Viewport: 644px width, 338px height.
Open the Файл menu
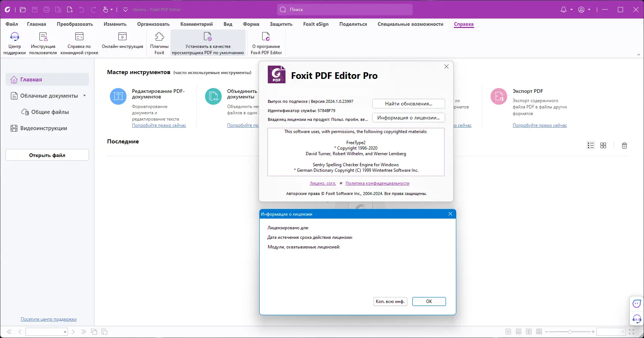(12, 24)
